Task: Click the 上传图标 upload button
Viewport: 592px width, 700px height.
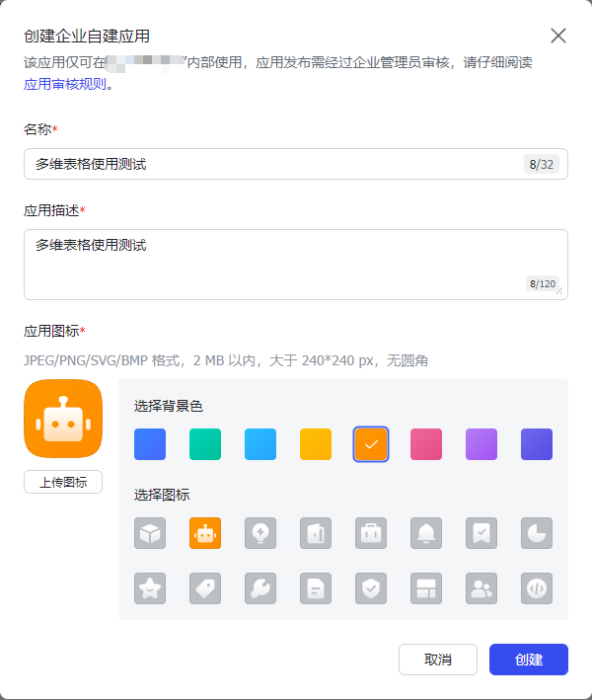Action: tap(63, 483)
